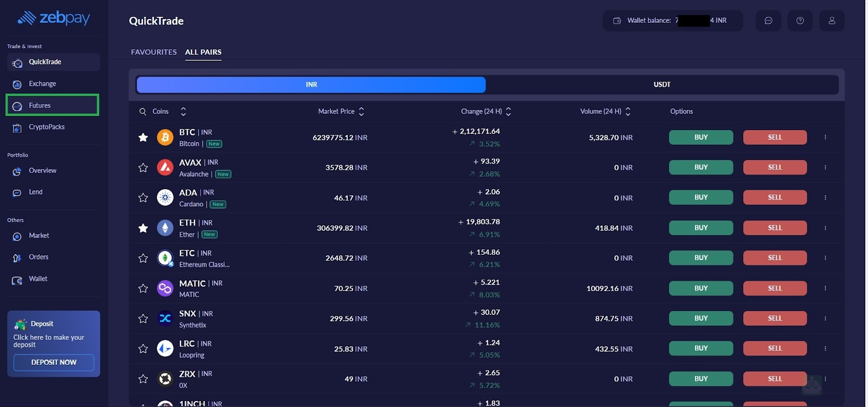Click the wallet icon beside Wallet balance

[x=617, y=21]
